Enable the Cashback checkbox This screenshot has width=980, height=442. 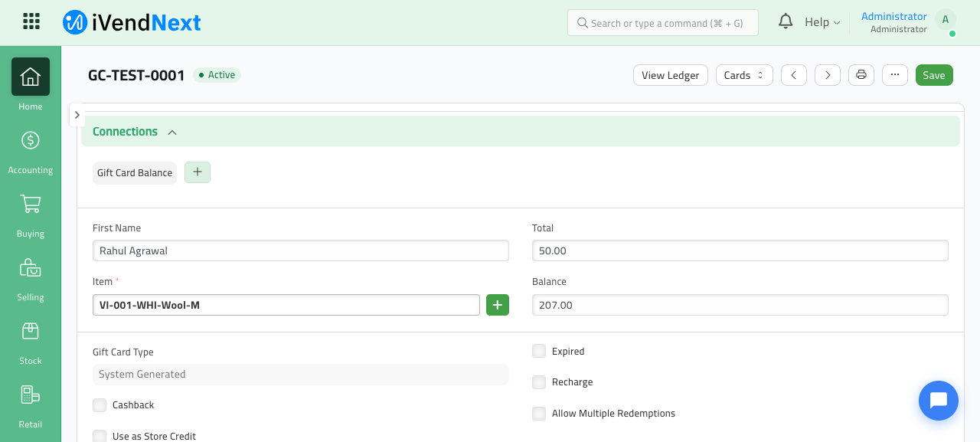tap(100, 405)
